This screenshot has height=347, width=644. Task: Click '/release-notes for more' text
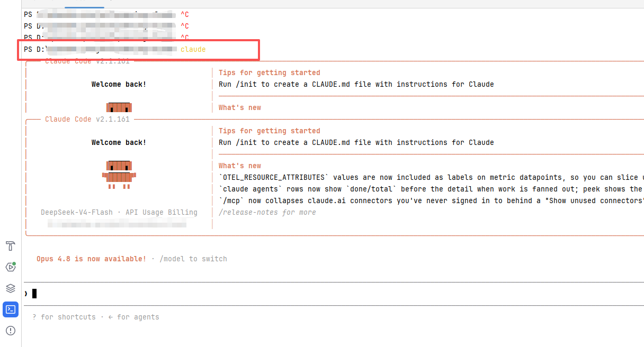(267, 212)
